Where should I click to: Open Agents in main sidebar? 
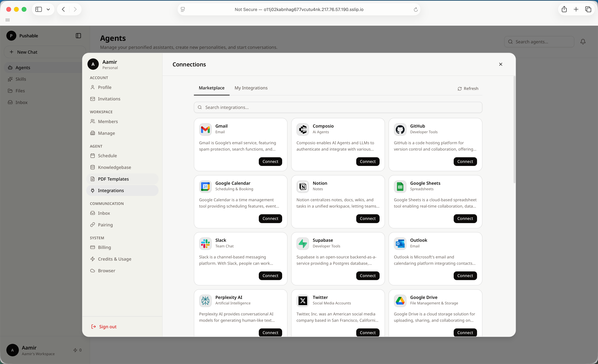[43, 67]
